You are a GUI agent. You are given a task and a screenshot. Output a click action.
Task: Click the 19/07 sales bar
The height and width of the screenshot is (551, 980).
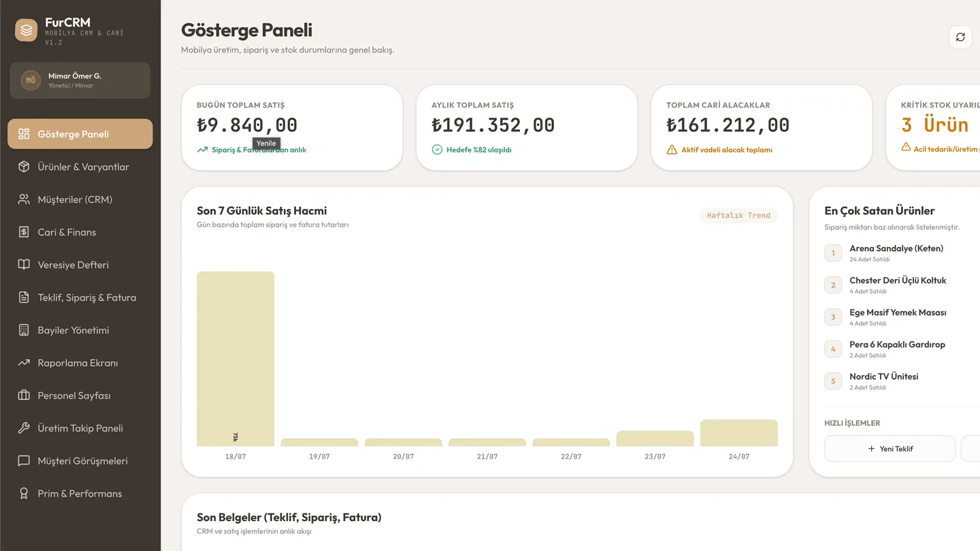click(x=319, y=442)
